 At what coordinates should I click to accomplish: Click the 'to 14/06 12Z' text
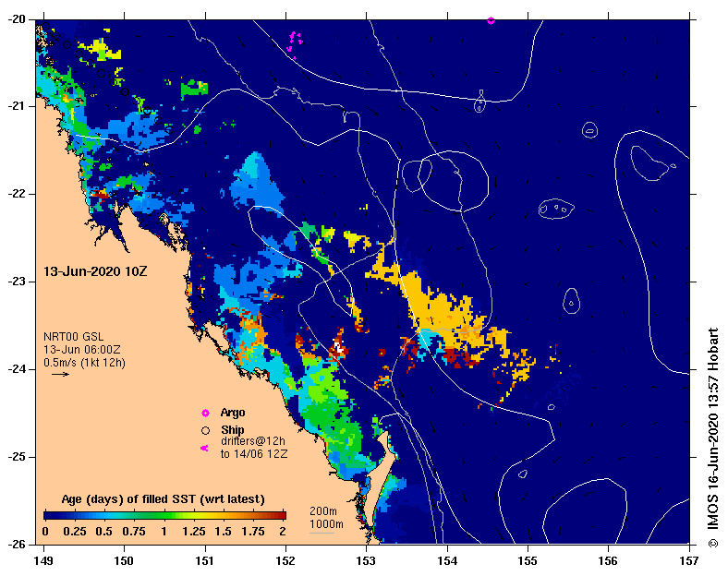click(x=254, y=453)
